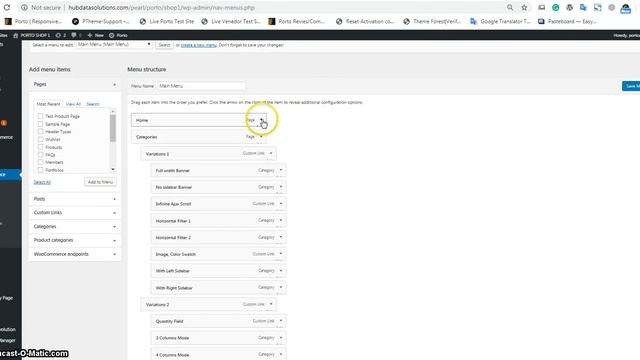Tick the Header Types checkbox
Image resolution: width=640 pixels, height=360 pixels.
click(40, 131)
